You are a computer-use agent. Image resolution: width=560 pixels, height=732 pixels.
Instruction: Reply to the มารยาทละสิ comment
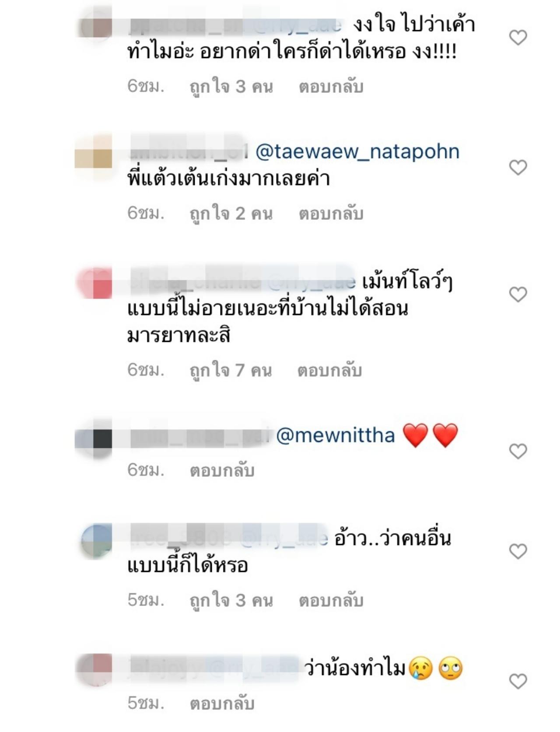point(330,370)
